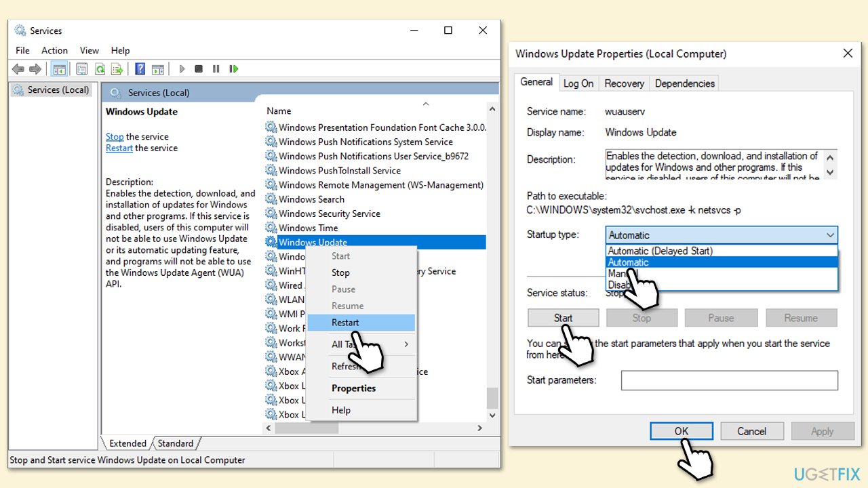Click the OK button
Image resolution: width=868 pixels, height=488 pixels.
click(x=682, y=431)
